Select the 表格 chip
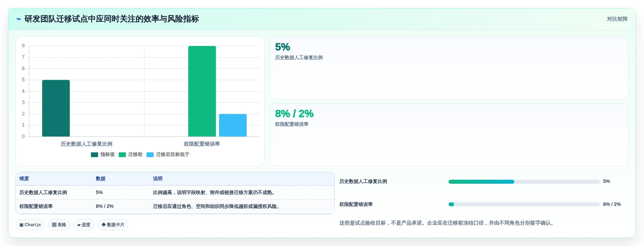The width and height of the screenshot is (644, 246). coord(59,225)
